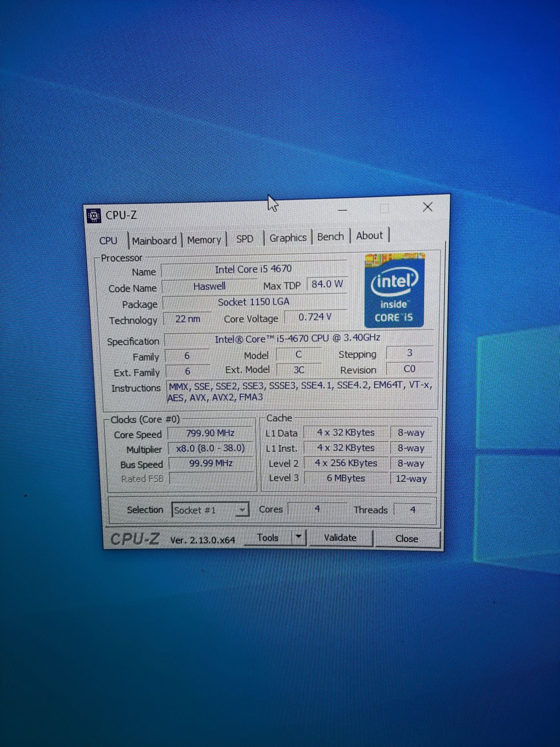Click the Tools button
Screen dimensions: 560x747
[268, 537]
